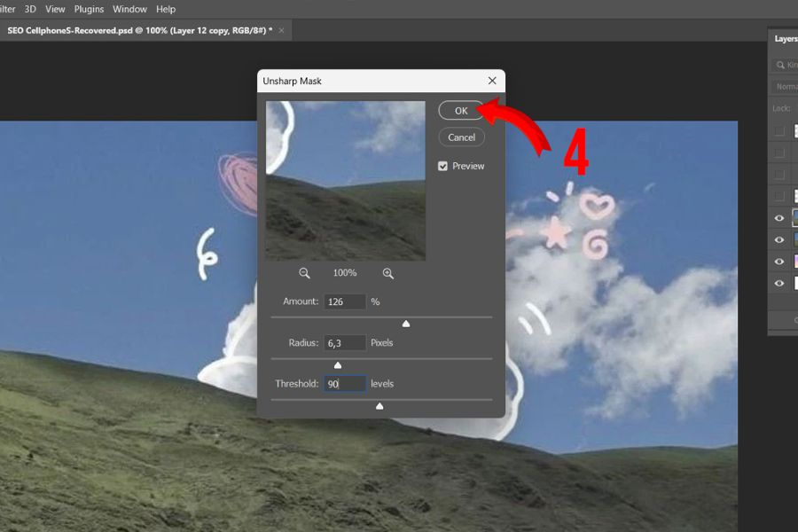Click the Radius slider handle
The height and width of the screenshot is (532, 798).
pos(337,365)
